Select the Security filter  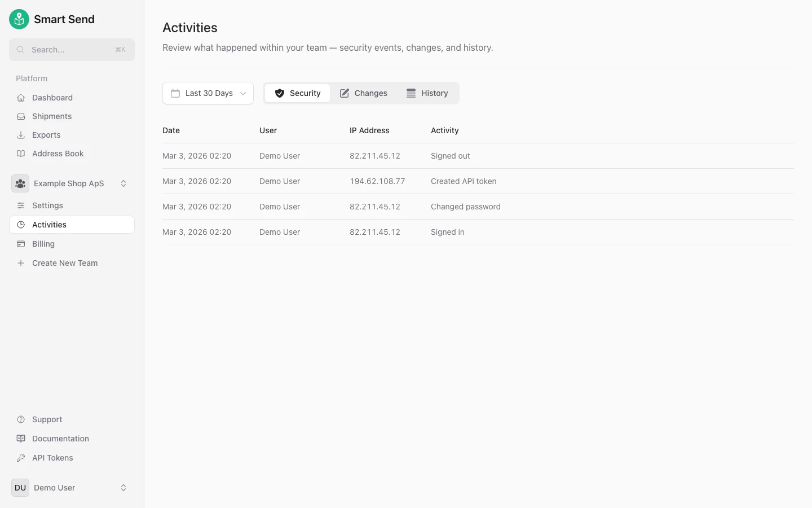pos(297,93)
